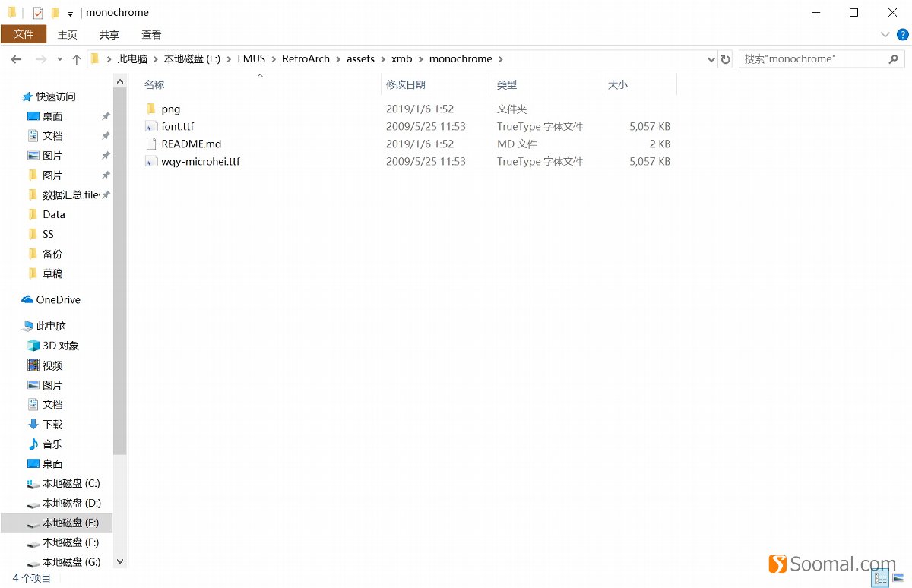Image resolution: width=912 pixels, height=588 pixels.
Task: Expand chevron after assets in path
Action: pos(383,58)
